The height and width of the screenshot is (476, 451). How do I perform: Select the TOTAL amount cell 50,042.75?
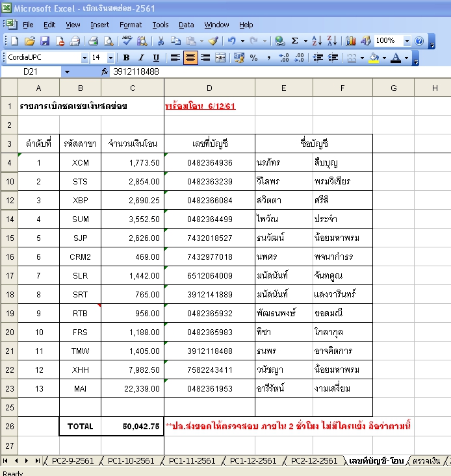pyautogui.click(x=133, y=426)
